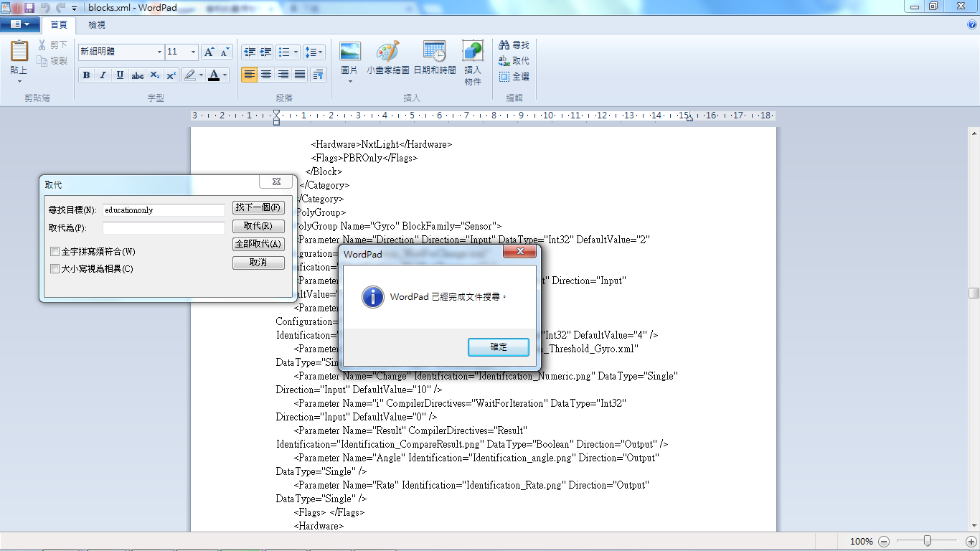Apply Italic formatting
The width and height of the screenshot is (980, 551).
point(103,75)
